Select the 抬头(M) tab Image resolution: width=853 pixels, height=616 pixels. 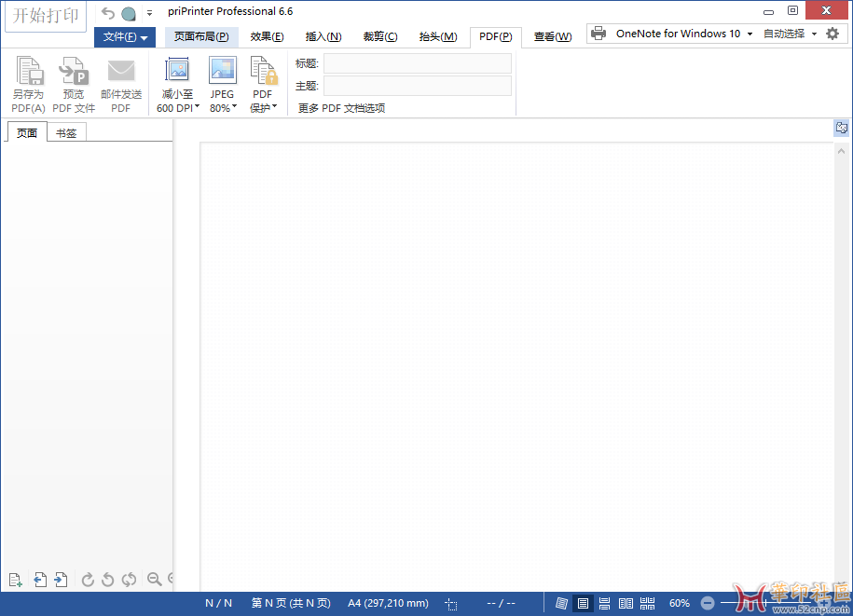pyautogui.click(x=438, y=37)
